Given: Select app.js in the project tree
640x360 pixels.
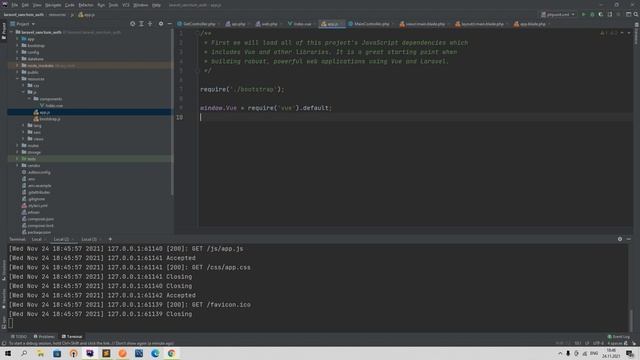Looking at the screenshot, I should (90, 112).
